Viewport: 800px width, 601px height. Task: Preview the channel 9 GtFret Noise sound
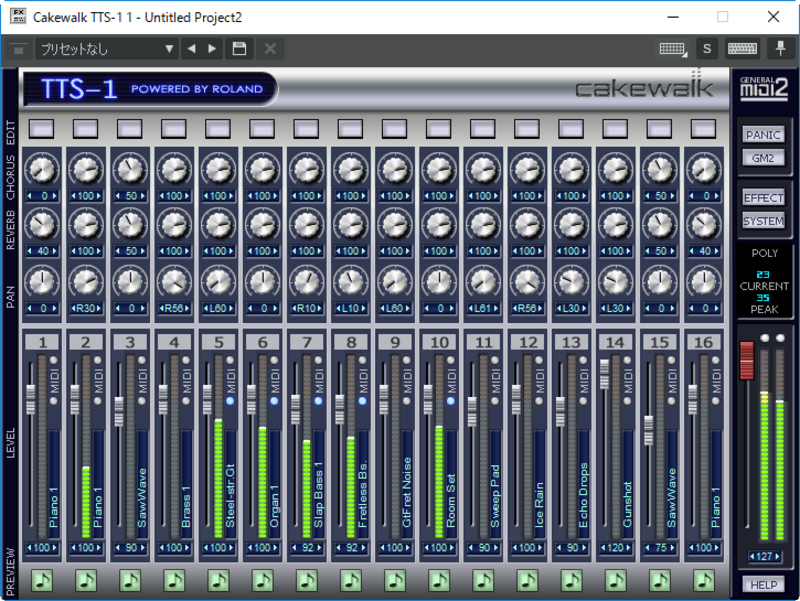click(x=395, y=581)
